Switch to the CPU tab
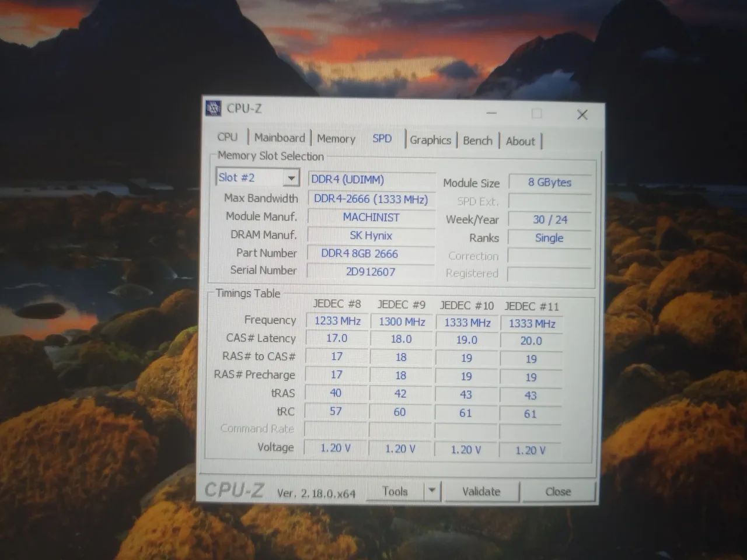747x560 pixels. [x=228, y=138]
